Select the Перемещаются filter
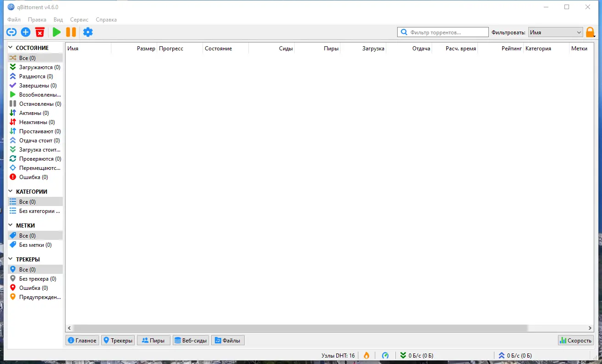The image size is (602, 364). [x=35, y=168]
